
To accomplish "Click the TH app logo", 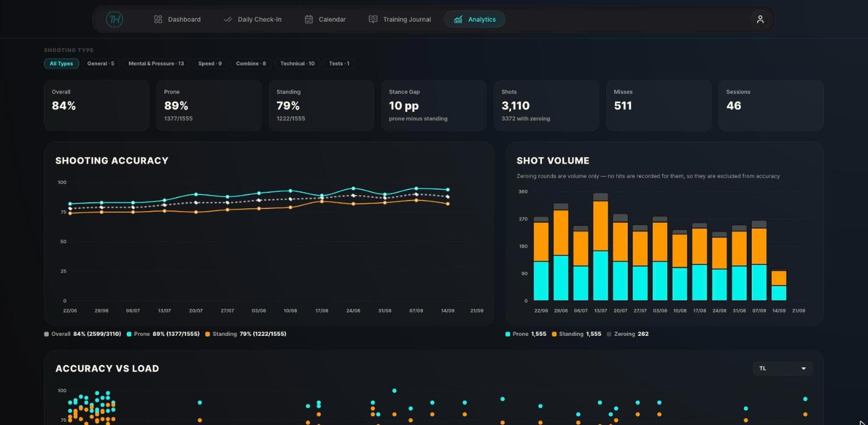I will point(115,19).
